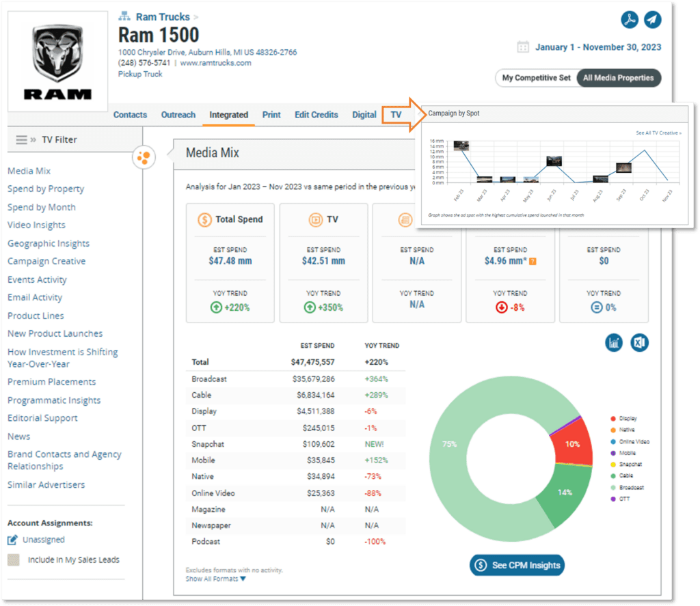Click the green Cable legend swatch
Viewport: 700px width, 606px height.
613,476
